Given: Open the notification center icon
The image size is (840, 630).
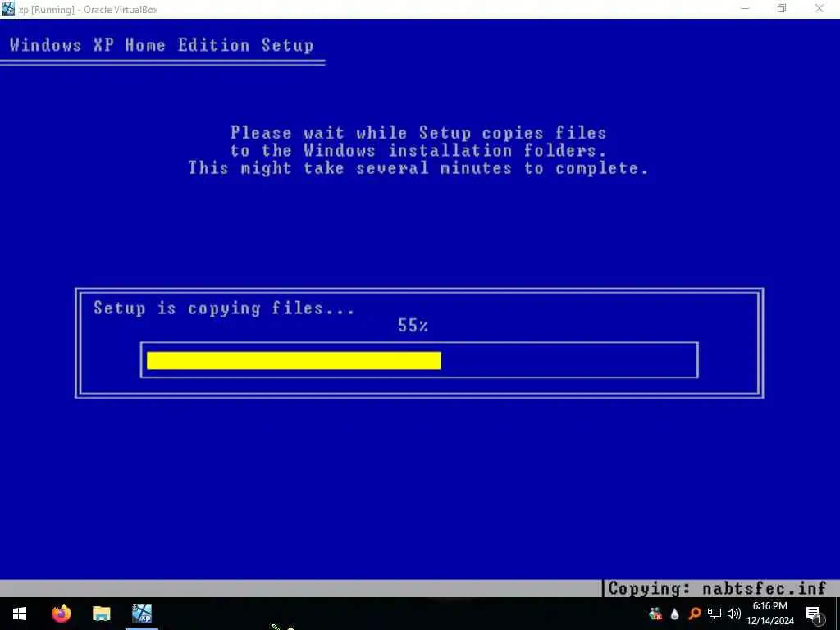Looking at the screenshot, I should point(814,614).
